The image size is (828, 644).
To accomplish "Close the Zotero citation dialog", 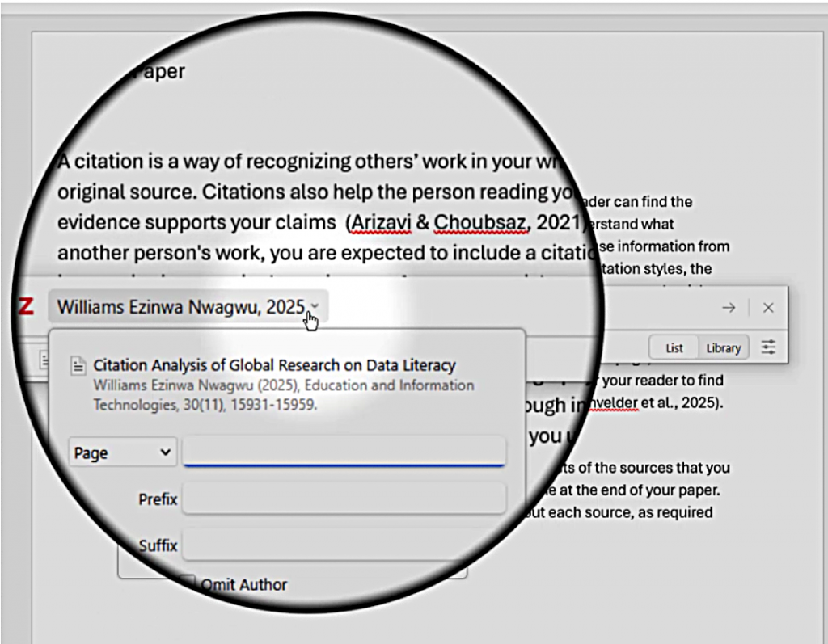I will pos(768,307).
